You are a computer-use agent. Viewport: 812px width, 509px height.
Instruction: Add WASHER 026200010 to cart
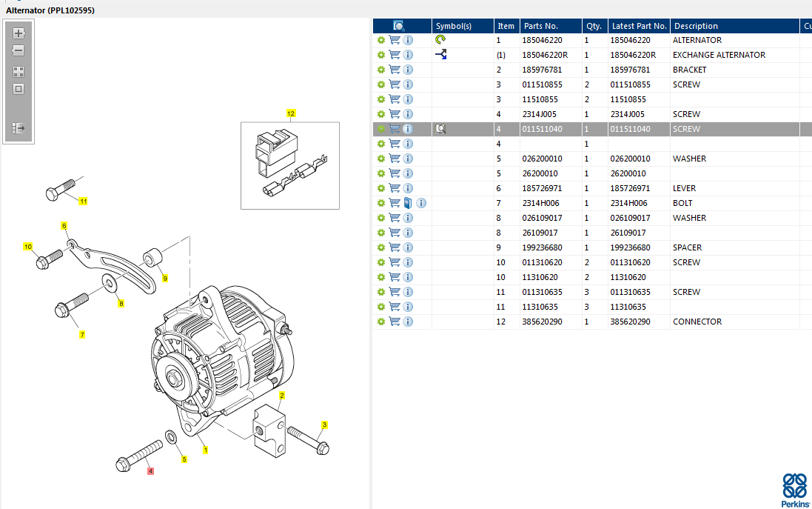click(395, 159)
